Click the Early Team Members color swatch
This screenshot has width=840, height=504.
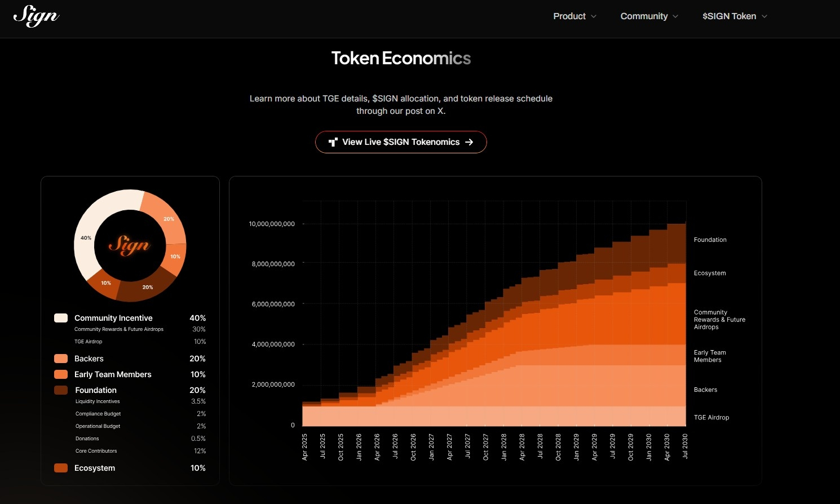[x=61, y=374]
